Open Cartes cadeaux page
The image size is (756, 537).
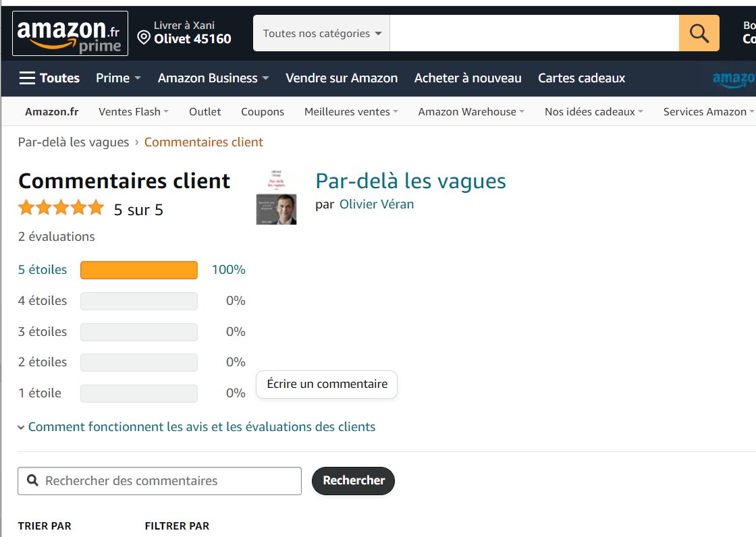point(581,78)
